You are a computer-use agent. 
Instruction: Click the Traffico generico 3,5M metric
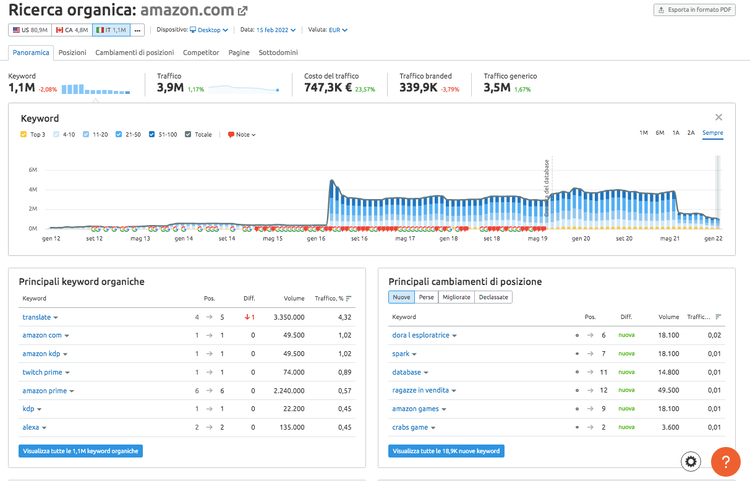click(x=510, y=83)
